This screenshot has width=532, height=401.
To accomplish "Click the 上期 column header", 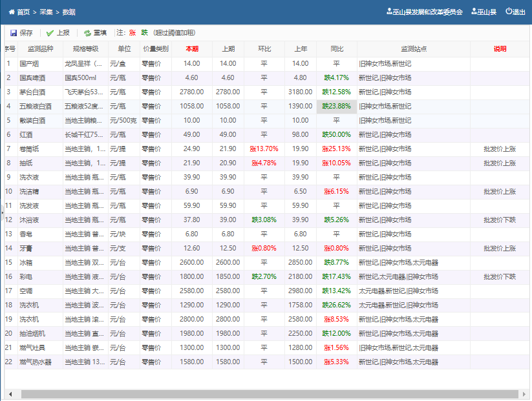I will click(x=228, y=49).
